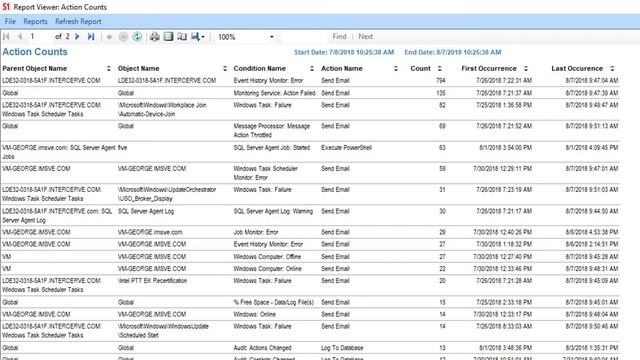Click Parent Object Name column header
This screenshot has height=360, width=640.
pyautogui.click(x=35, y=69)
